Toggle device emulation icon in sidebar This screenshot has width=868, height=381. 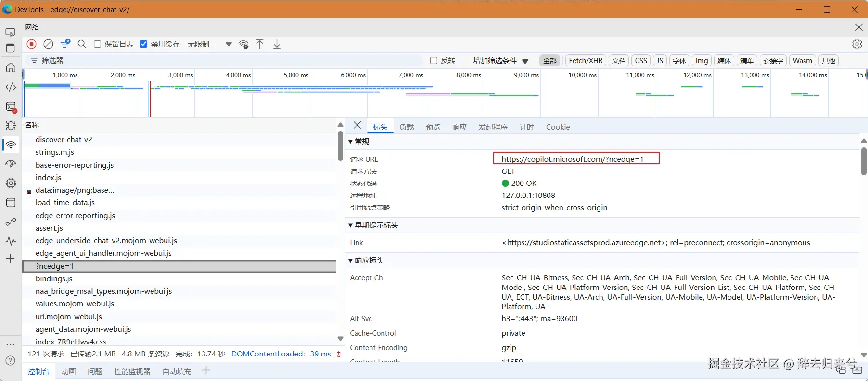[x=10, y=32]
